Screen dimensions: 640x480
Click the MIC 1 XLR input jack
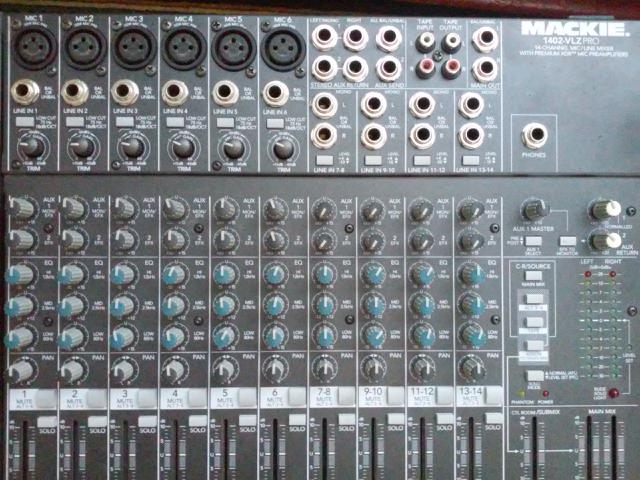[32, 48]
